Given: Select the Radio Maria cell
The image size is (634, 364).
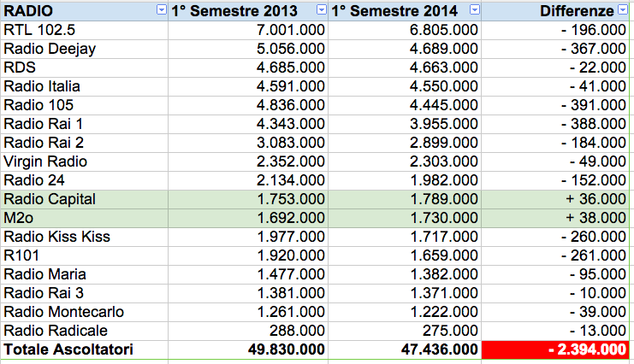Looking at the screenshot, I should pos(84,275).
